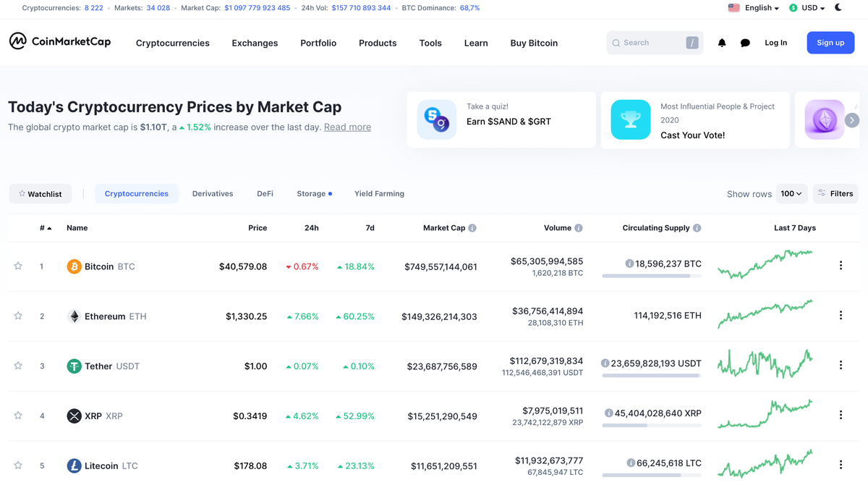Star the Tether row
The width and height of the screenshot is (868, 488).
[18, 366]
